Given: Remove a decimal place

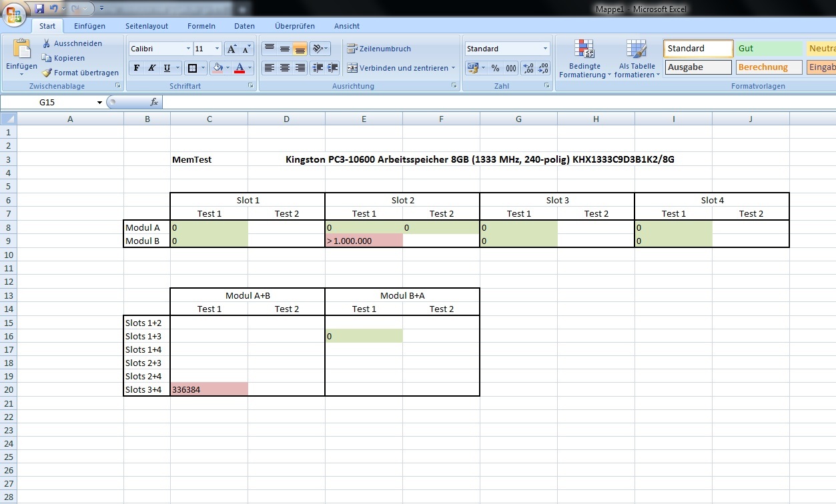Looking at the screenshot, I should pos(543,68).
